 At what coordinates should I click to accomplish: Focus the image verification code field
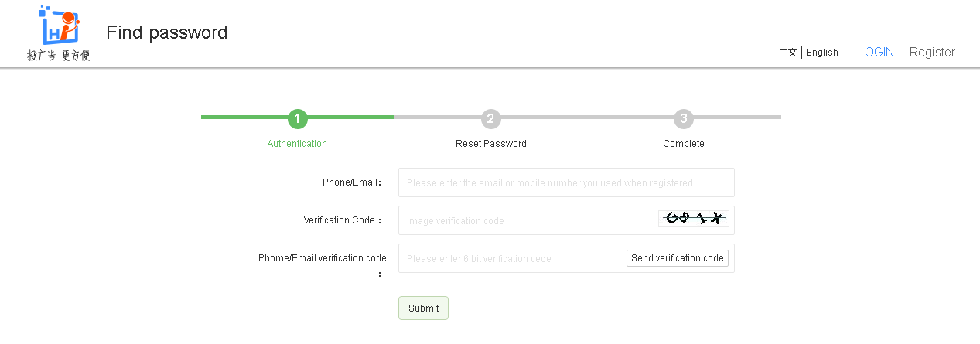(x=528, y=220)
